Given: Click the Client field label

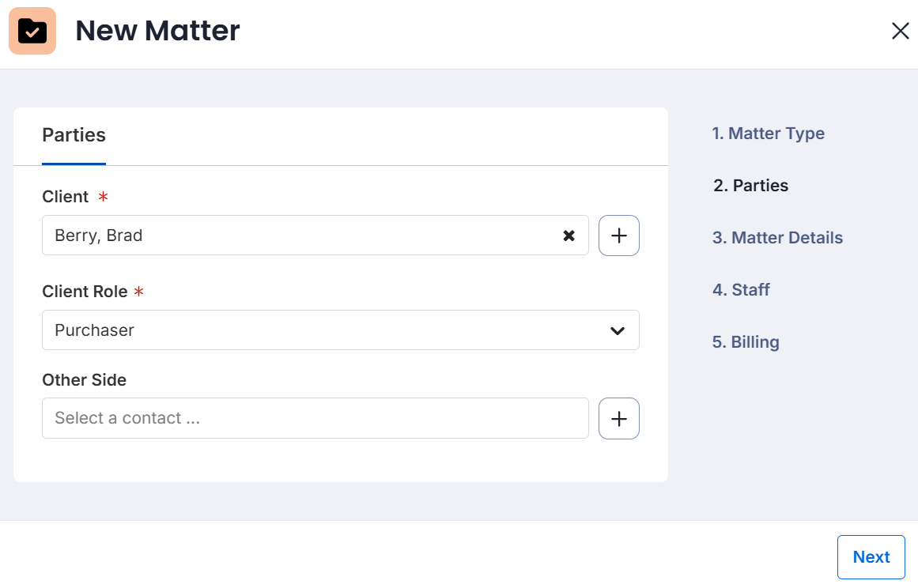Looking at the screenshot, I should (x=65, y=197).
